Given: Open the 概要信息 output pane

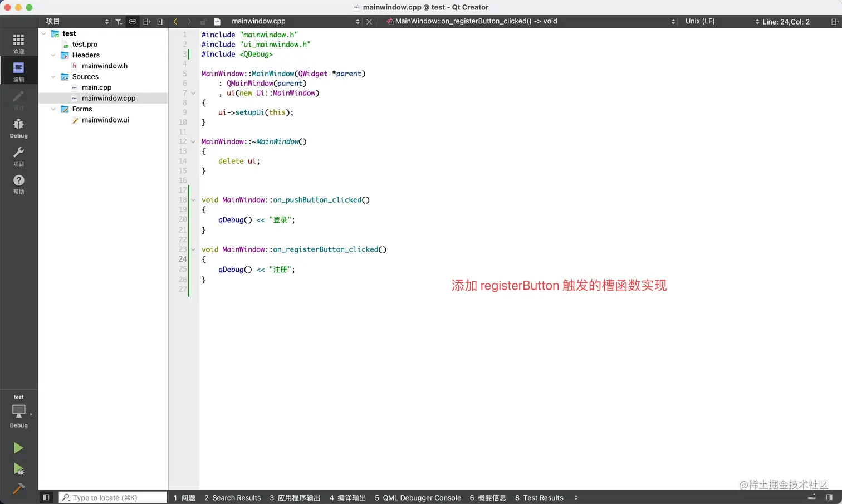Looking at the screenshot, I should pos(488,497).
